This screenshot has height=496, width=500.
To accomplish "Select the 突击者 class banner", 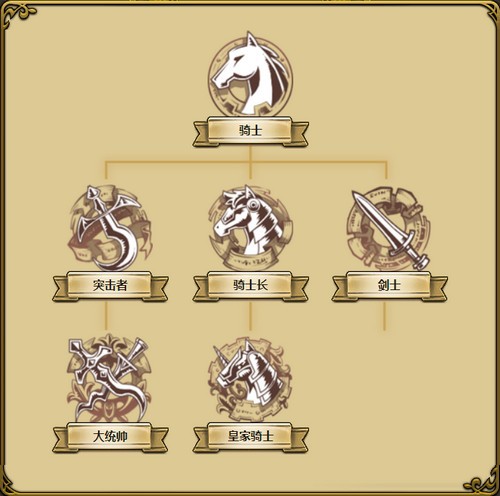I will point(110,286).
